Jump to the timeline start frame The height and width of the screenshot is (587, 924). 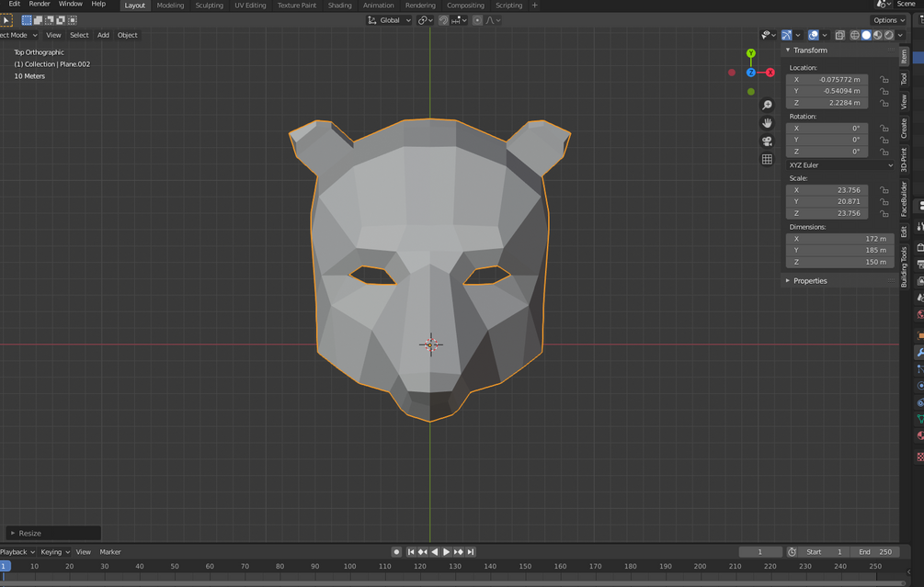[x=411, y=552]
